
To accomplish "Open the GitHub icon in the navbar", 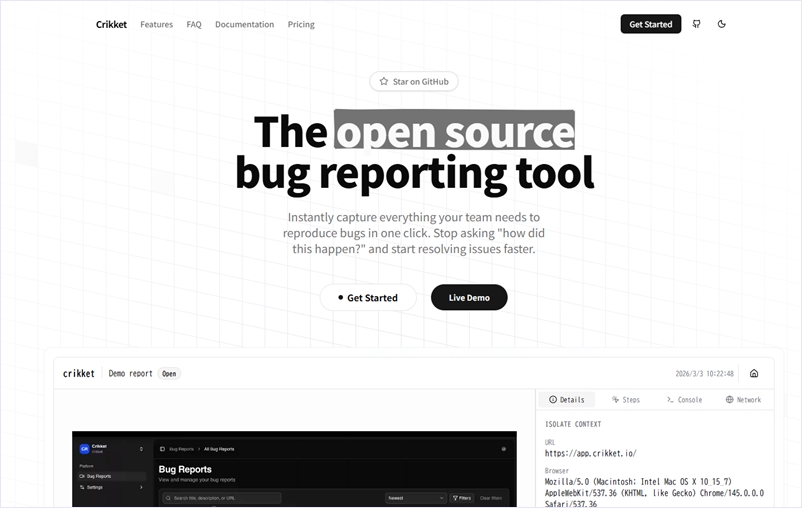I will (x=696, y=24).
